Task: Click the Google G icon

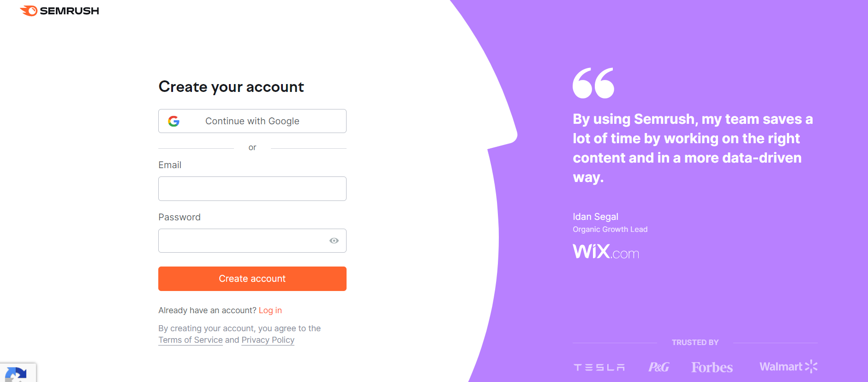Action: click(x=174, y=121)
